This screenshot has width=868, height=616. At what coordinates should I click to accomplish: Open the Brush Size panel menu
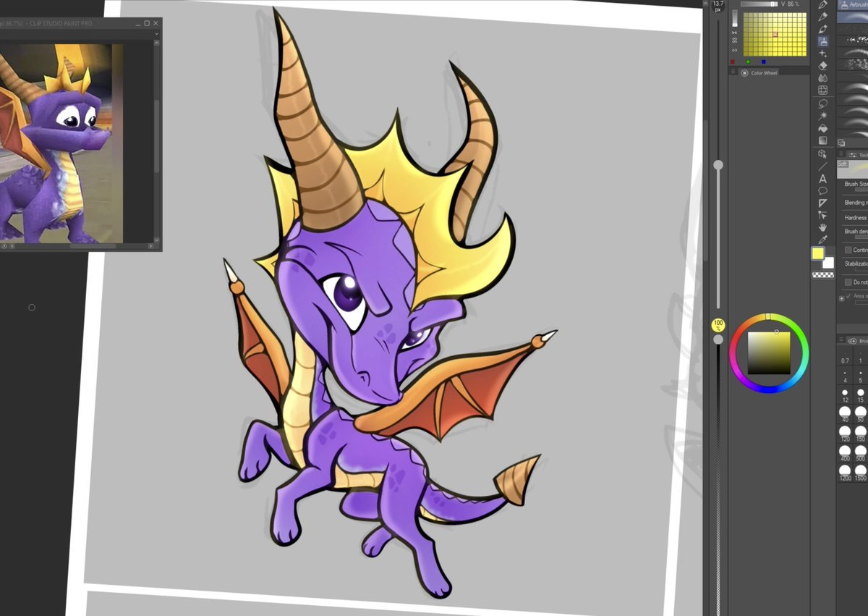[x=841, y=339]
